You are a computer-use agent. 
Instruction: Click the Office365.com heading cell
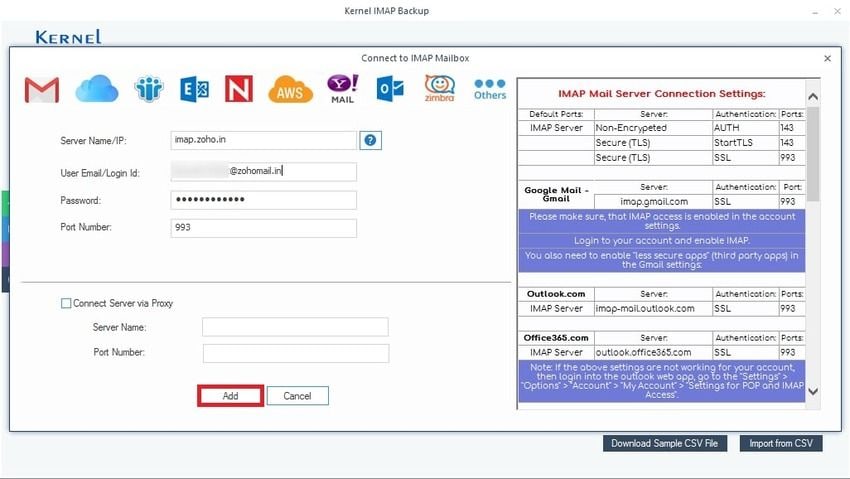tap(556, 338)
